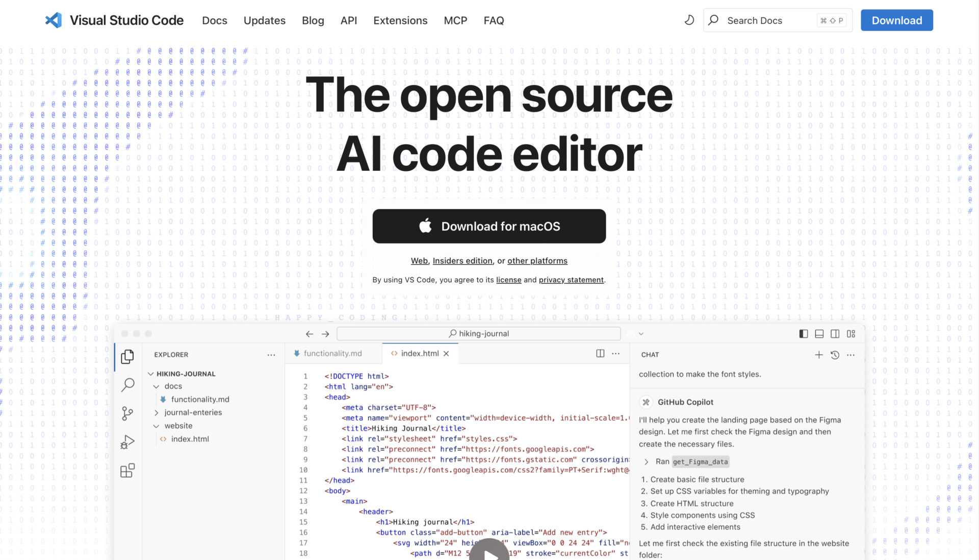Open chat history with the clock icon
Image resolution: width=979 pixels, height=560 pixels.
pos(835,355)
